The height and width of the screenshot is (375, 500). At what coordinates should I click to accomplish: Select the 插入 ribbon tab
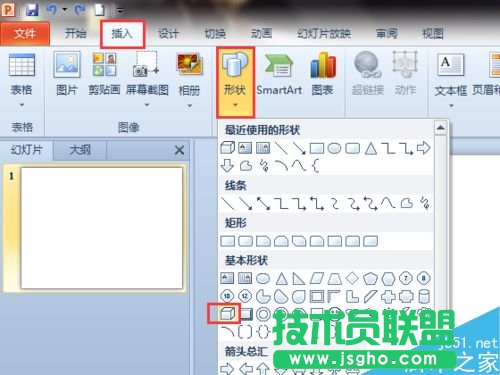[122, 33]
